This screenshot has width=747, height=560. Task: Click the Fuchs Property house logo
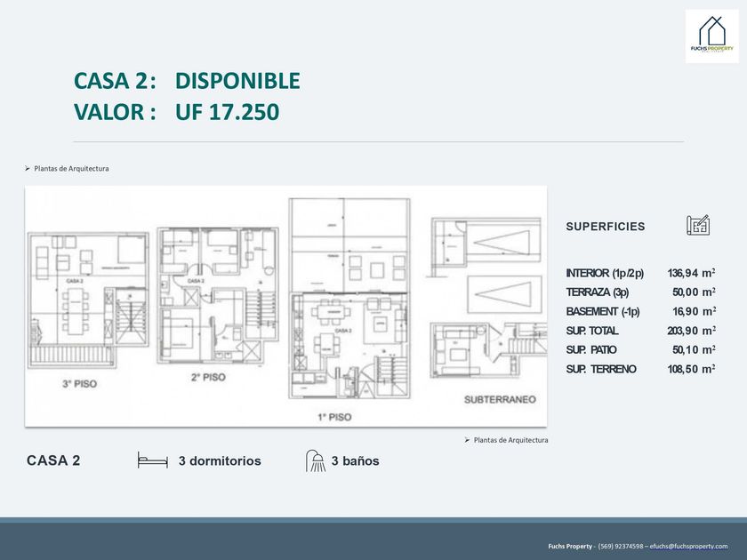(711, 36)
